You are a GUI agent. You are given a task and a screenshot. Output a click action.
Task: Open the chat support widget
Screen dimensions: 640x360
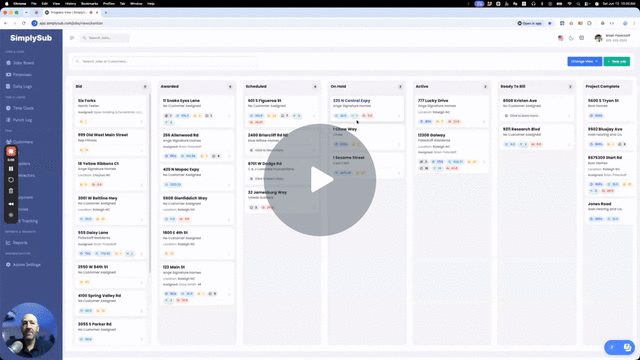[620, 347]
